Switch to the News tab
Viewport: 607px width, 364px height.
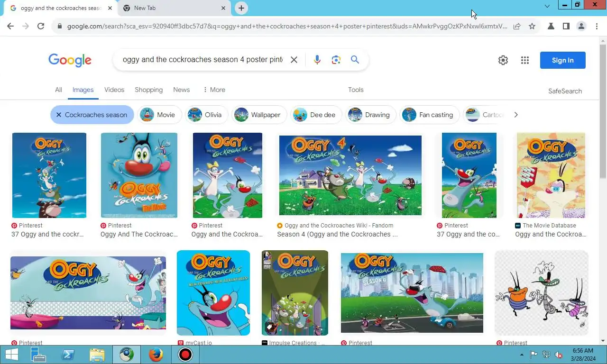point(182,90)
